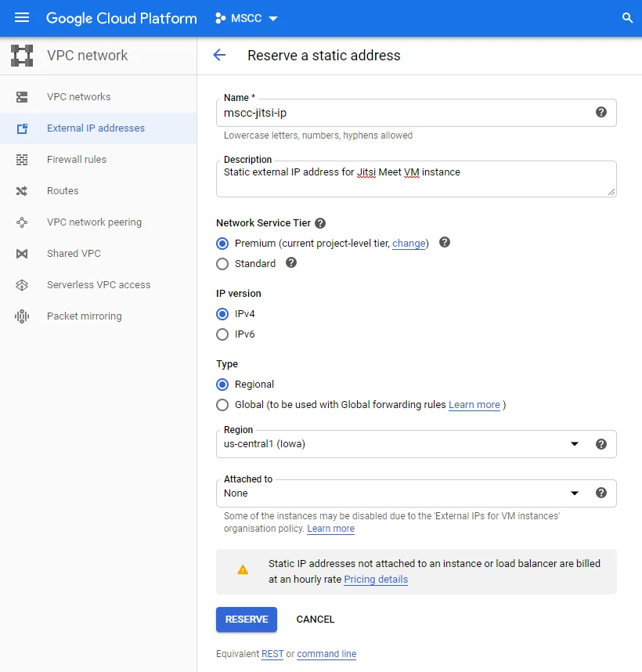
Task: Click the Routes sidebar icon
Action: pyautogui.click(x=22, y=191)
